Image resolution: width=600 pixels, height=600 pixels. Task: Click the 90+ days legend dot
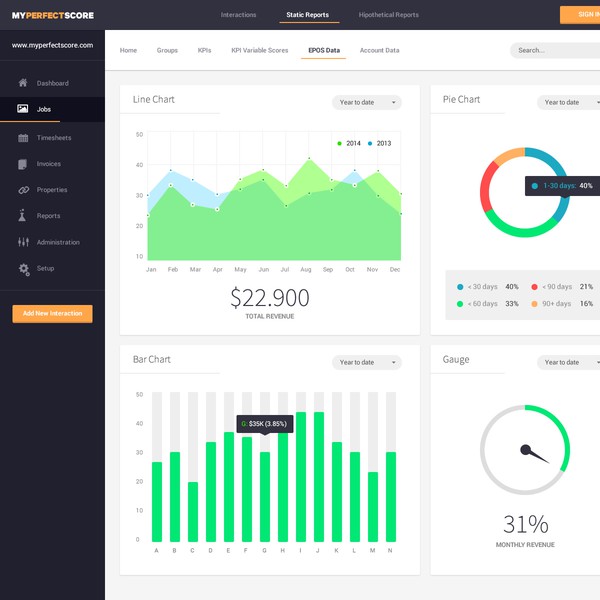[x=535, y=304]
